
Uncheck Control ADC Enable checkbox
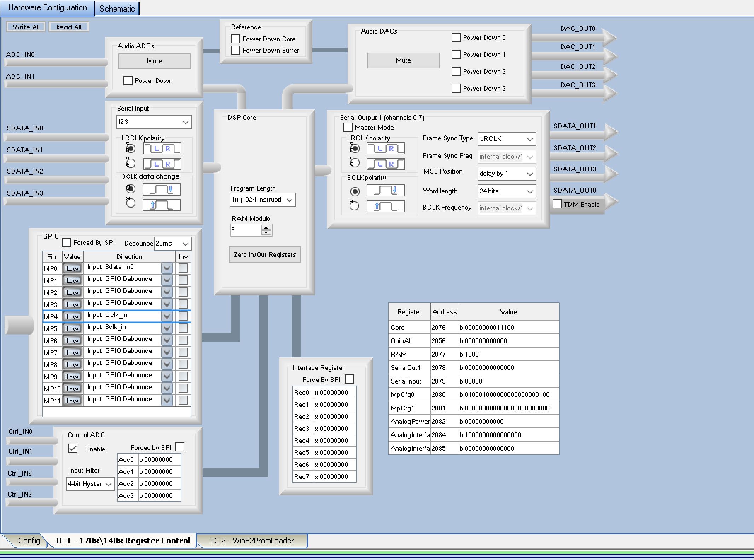pyautogui.click(x=73, y=448)
